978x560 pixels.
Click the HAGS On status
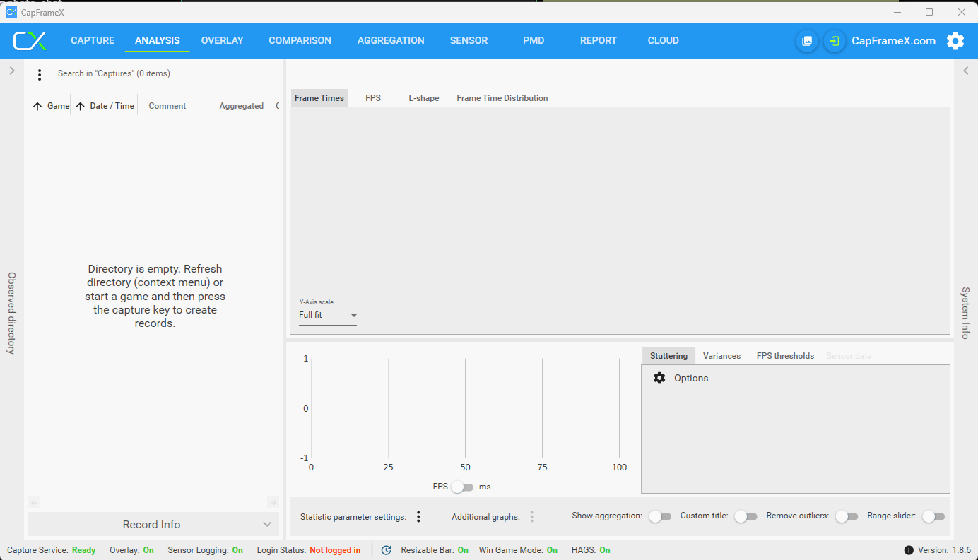click(591, 550)
